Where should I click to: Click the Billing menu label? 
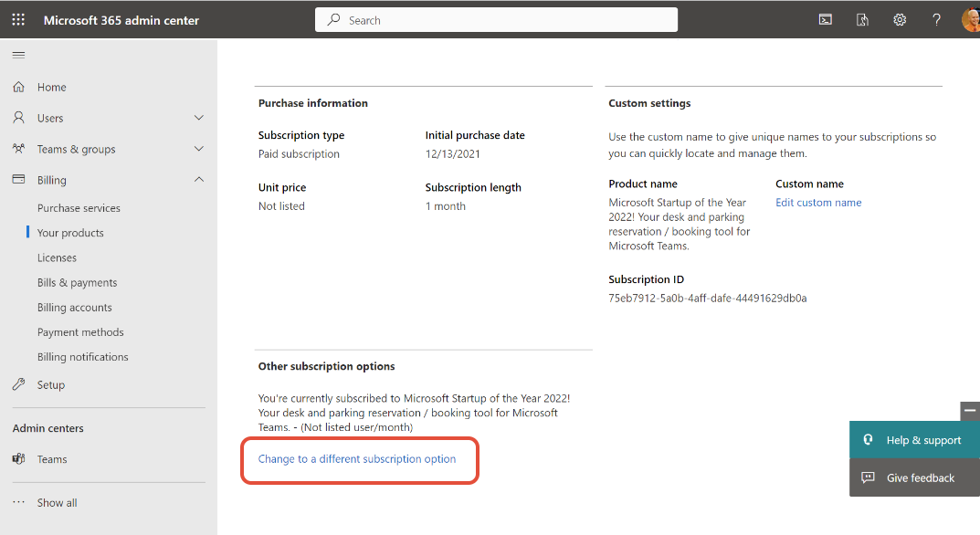point(52,180)
